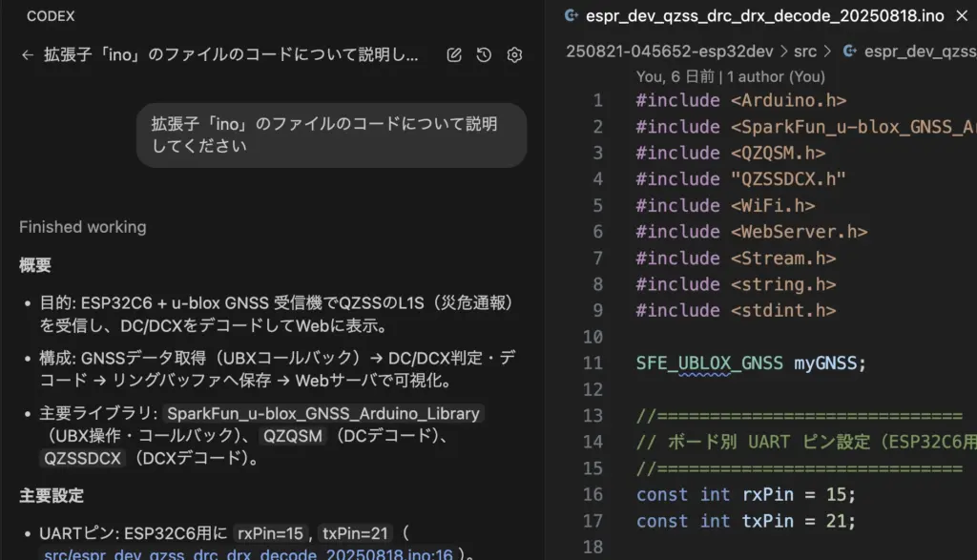This screenshot has width=977, height=560.
Task: Click code line #include <WebServer.h>
Action: pyautogui.click(x=752, y=232)
